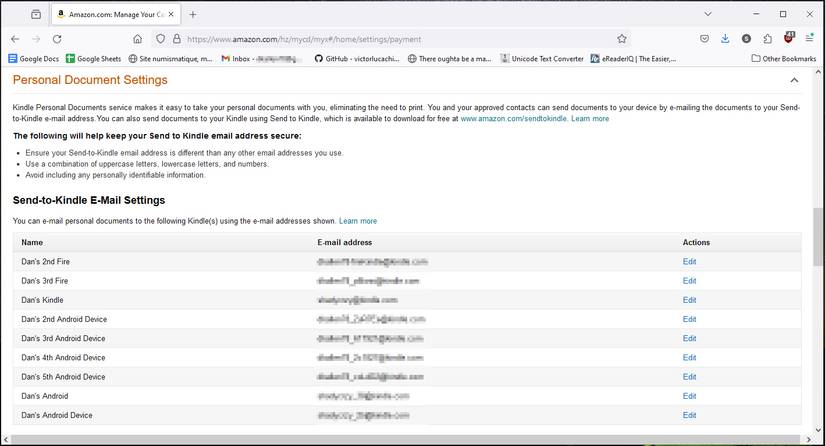Edit the Dan's Kindle email address

(689, 300)
